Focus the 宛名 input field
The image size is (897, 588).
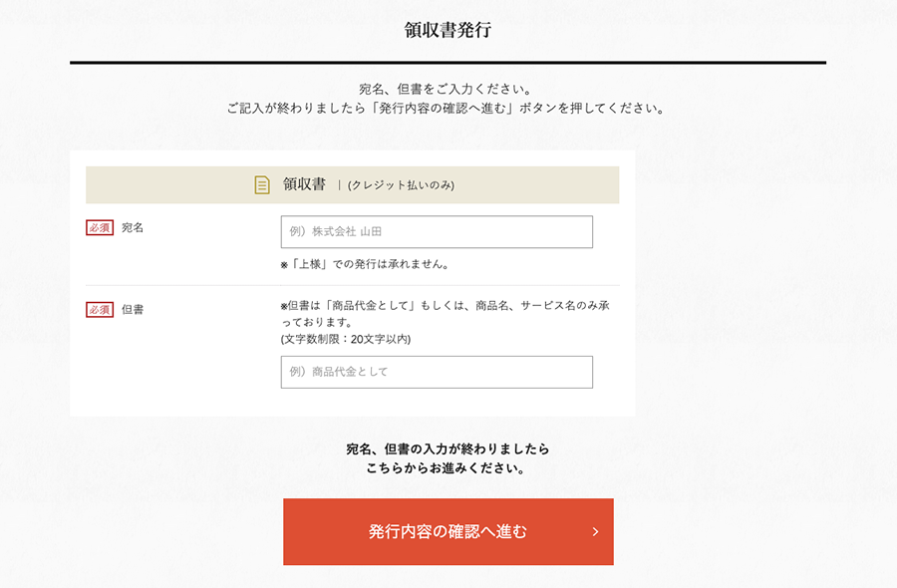437,231
